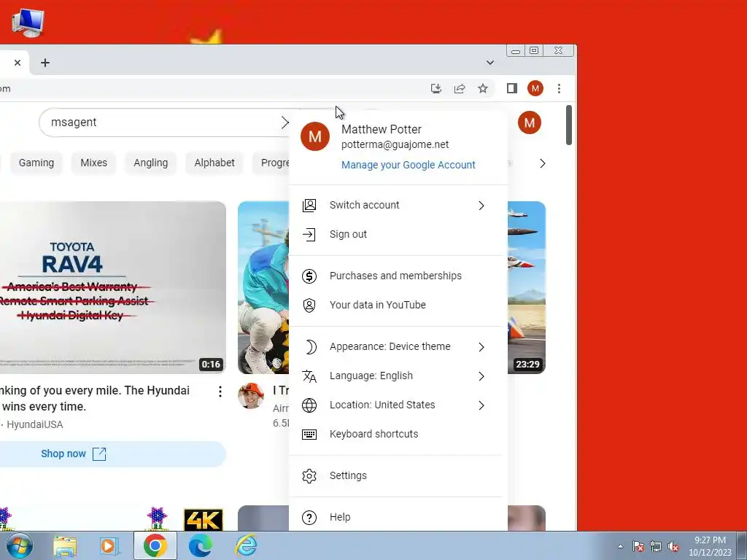
Task: Click the HyundaiUSA channel name
Action: click(35, 424)
